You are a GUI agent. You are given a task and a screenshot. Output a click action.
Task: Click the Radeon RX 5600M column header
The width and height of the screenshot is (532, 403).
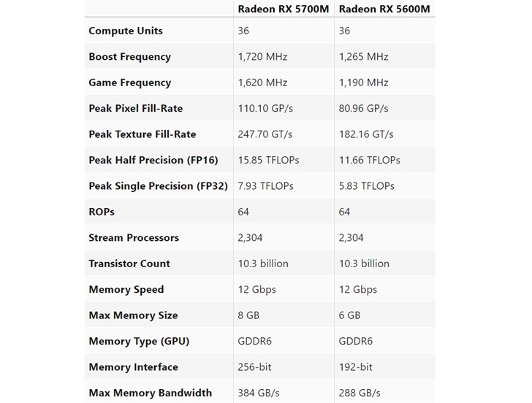tap(384, 9)
